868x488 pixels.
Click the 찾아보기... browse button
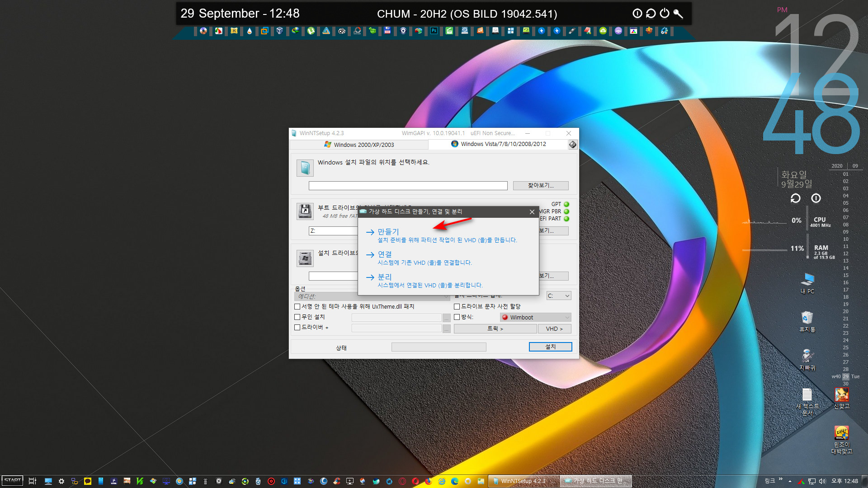pyautogui.click(x=541, y=186)
